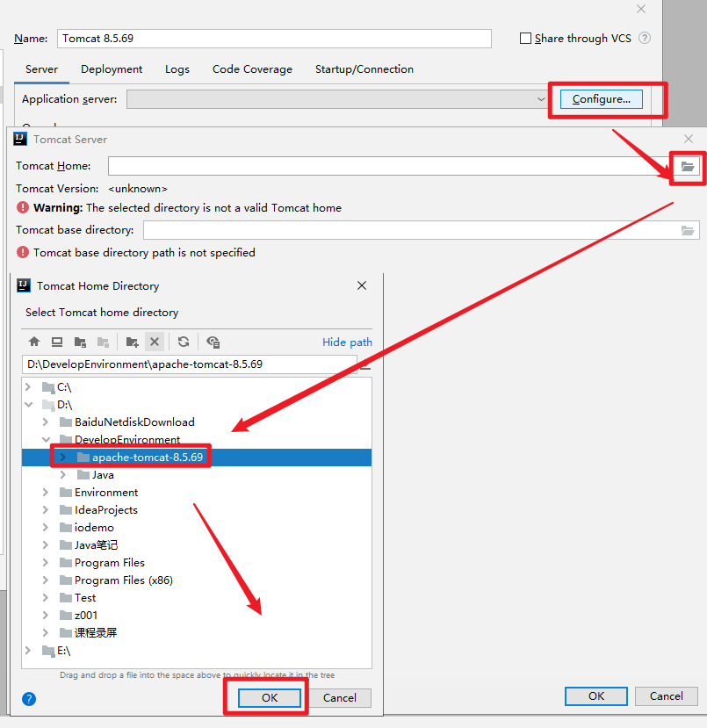Click browse folder icon next to Tomcat Home
The image size is (707, 728).
[688, 166]
